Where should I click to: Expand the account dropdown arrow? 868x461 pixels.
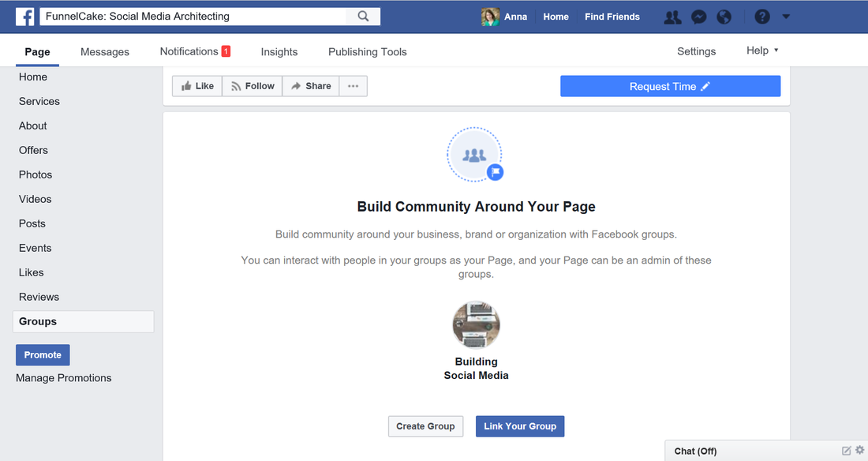coord(785,17)
